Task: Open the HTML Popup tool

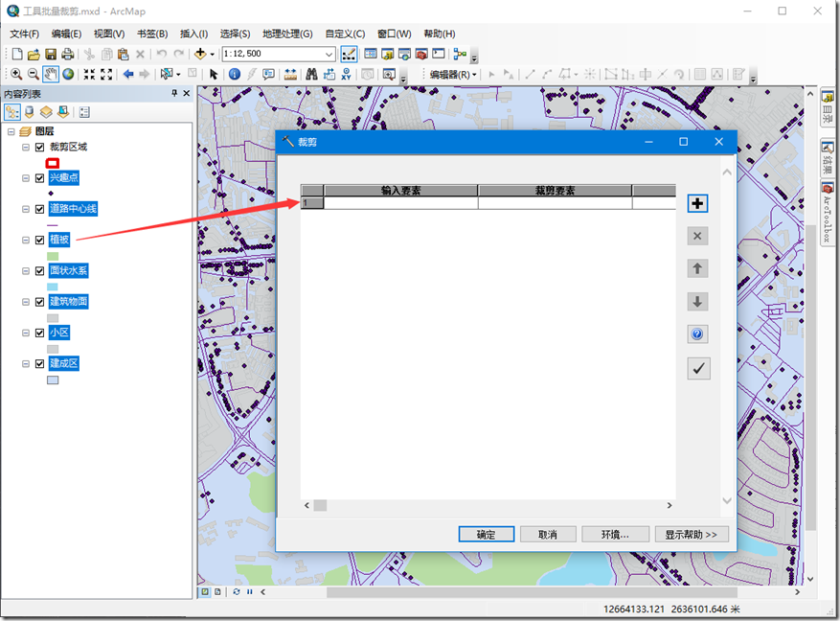Action: pyautogui.click(x=269, y=74)
